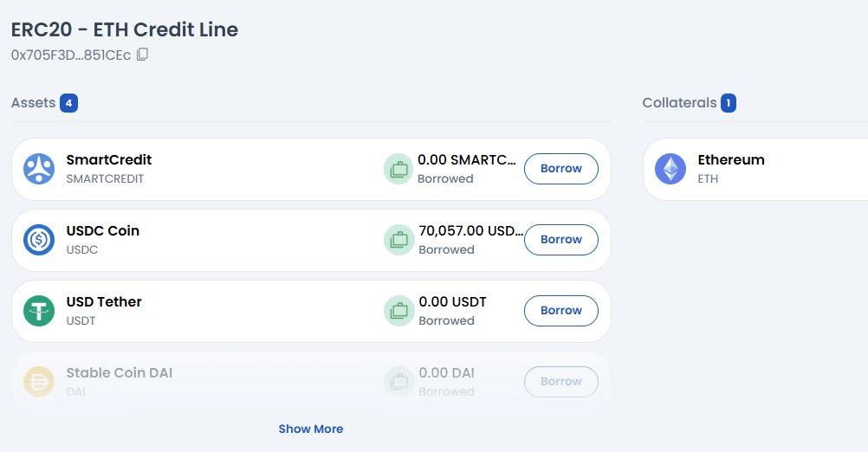
Task: Click the Assets count badge
Action: (68, 103)
